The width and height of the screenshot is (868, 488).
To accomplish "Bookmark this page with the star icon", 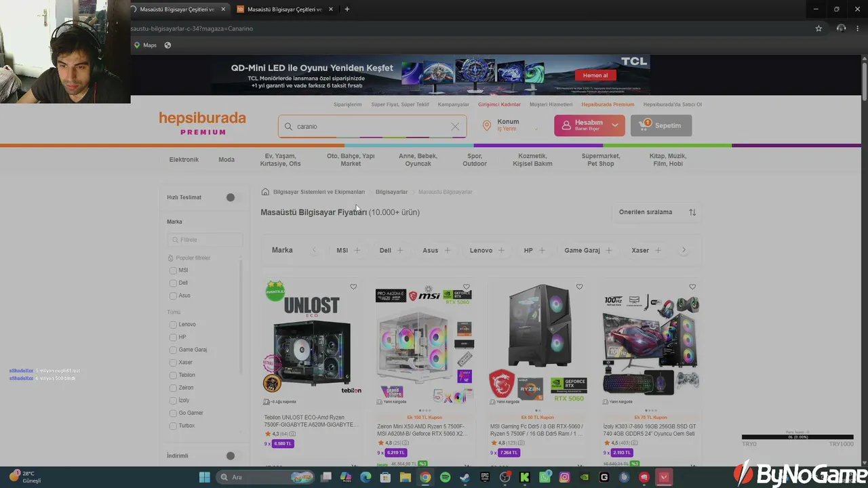I will point(818,28).
